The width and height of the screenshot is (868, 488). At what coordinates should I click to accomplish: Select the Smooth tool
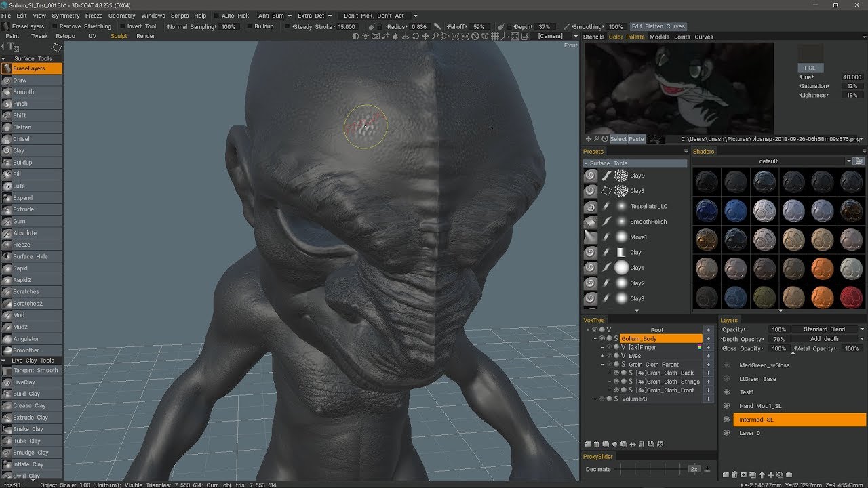(31, 92)
